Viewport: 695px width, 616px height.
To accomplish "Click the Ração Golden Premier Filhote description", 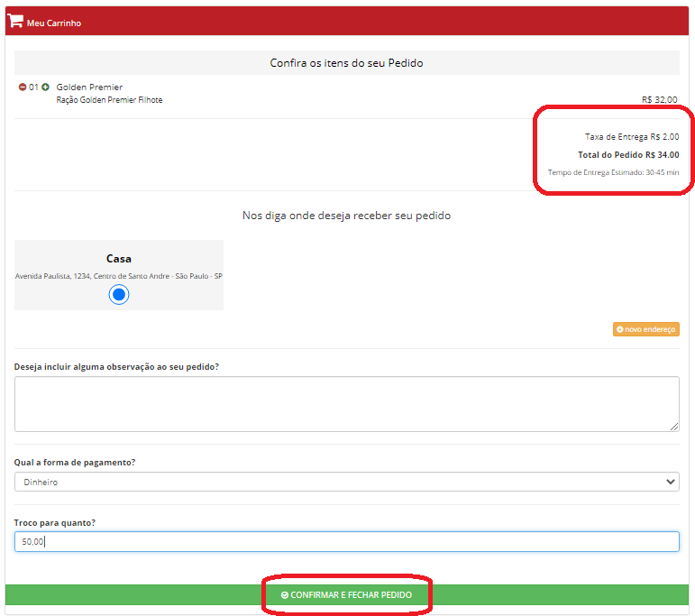I will click(109, 100).
